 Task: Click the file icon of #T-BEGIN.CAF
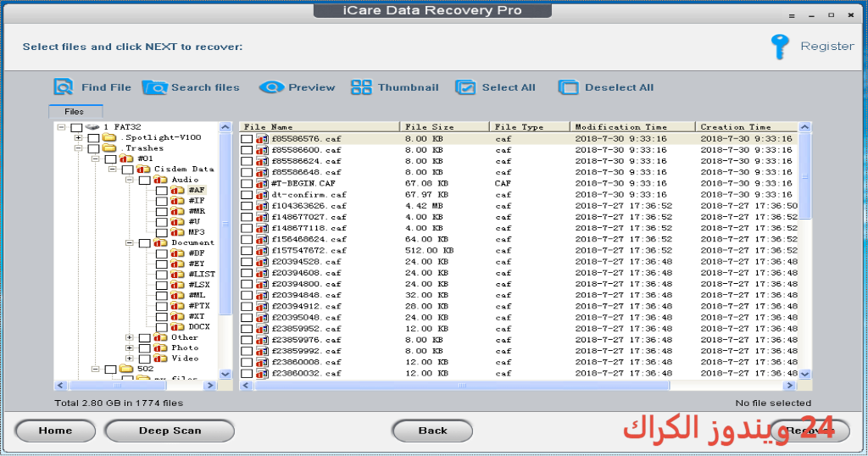pyautogui.click(x=262, y=183)
